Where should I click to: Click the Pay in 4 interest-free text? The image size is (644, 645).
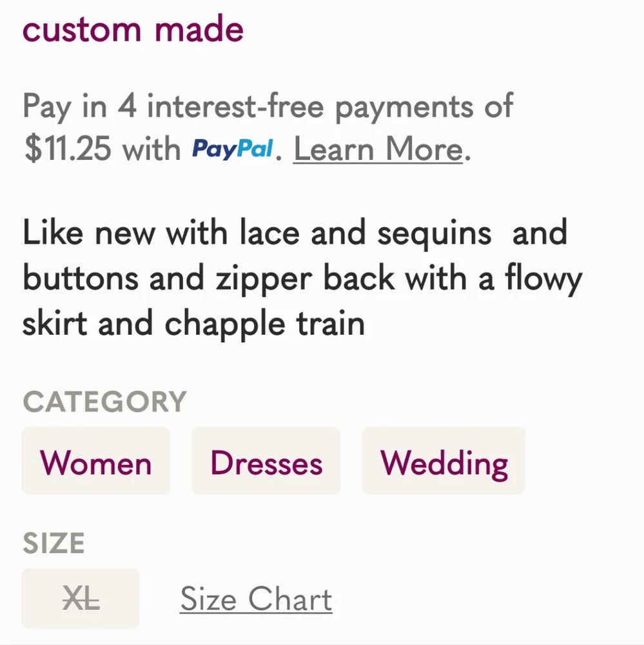tap(173, 106)
